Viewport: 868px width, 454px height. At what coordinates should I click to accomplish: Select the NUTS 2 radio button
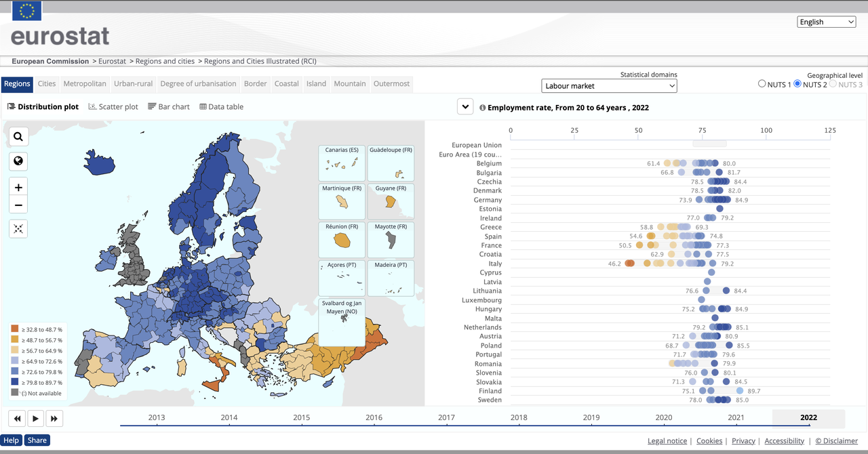(797, 84)
